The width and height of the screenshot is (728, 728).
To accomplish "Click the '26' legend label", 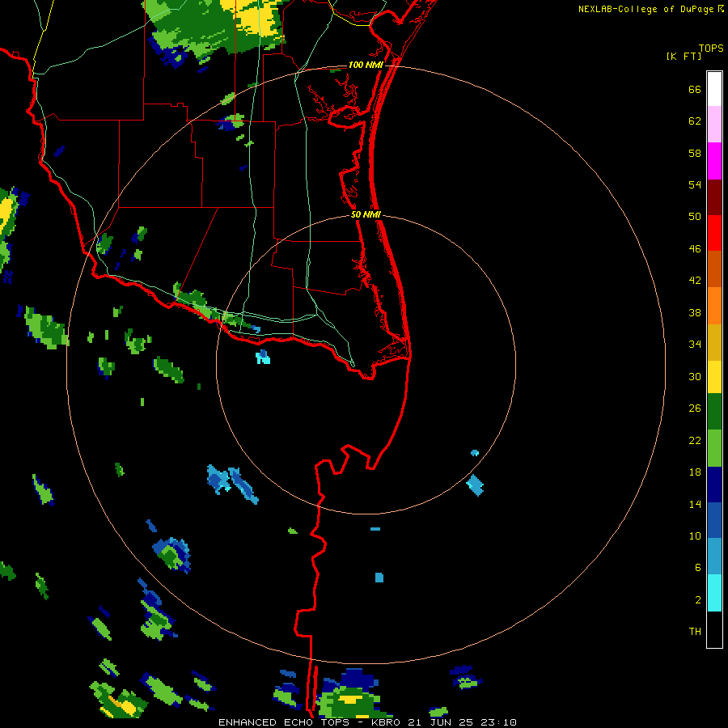I will click(x=695, y=408).
